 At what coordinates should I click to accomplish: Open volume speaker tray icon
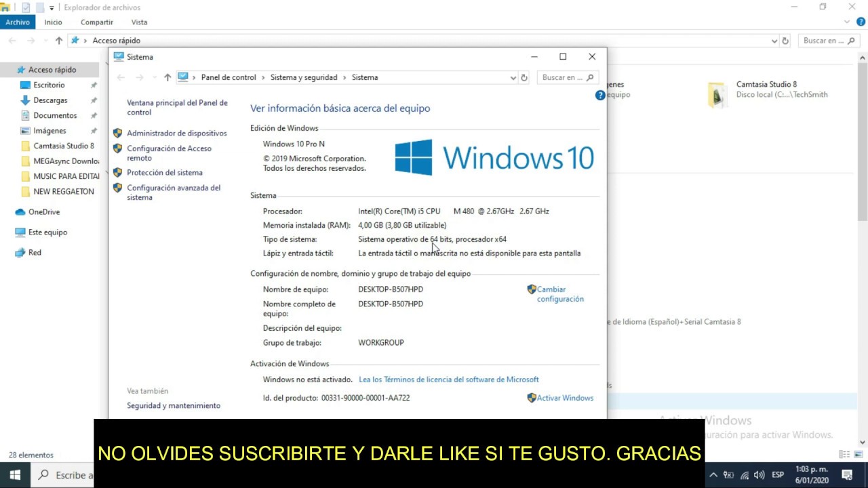(759, 474)
